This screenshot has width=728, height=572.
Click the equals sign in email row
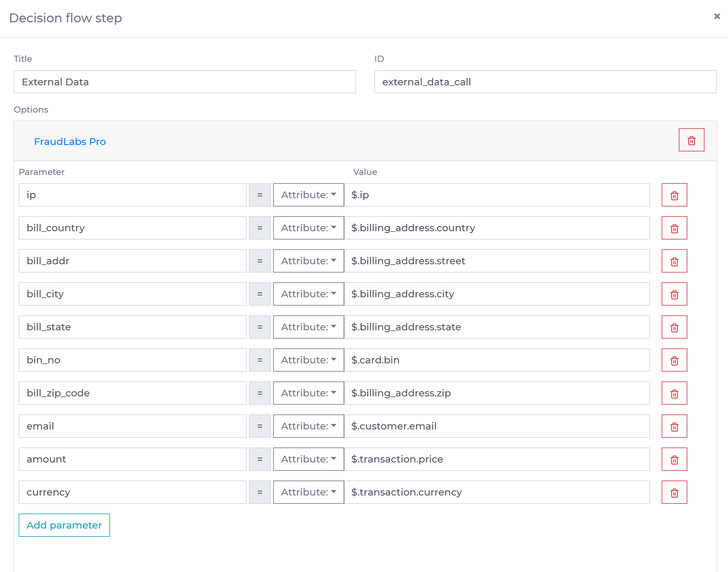click(260, 426)
